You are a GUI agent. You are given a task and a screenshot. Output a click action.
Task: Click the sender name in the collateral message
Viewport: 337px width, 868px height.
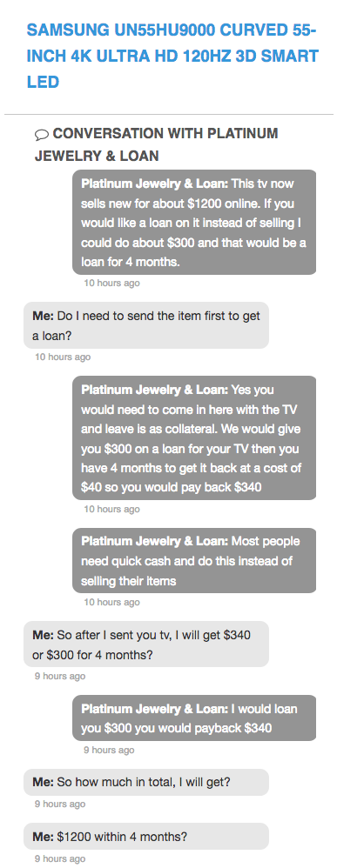[x=155, y=390]
